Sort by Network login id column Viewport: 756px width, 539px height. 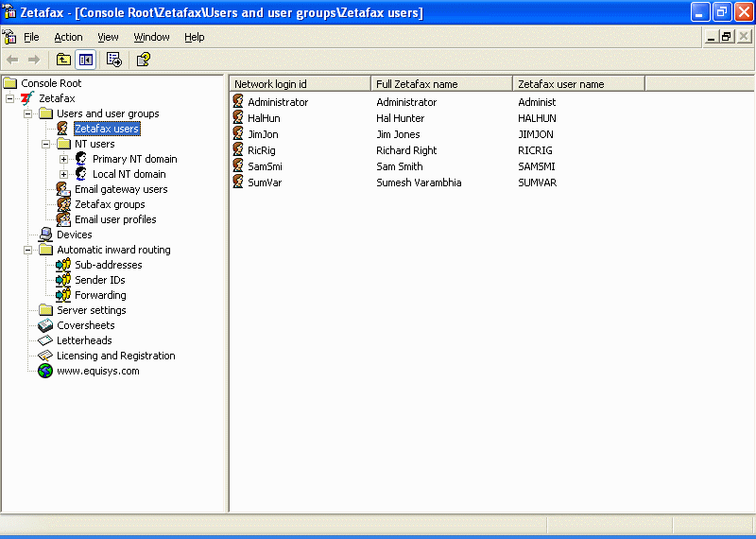tap(300, 84)
